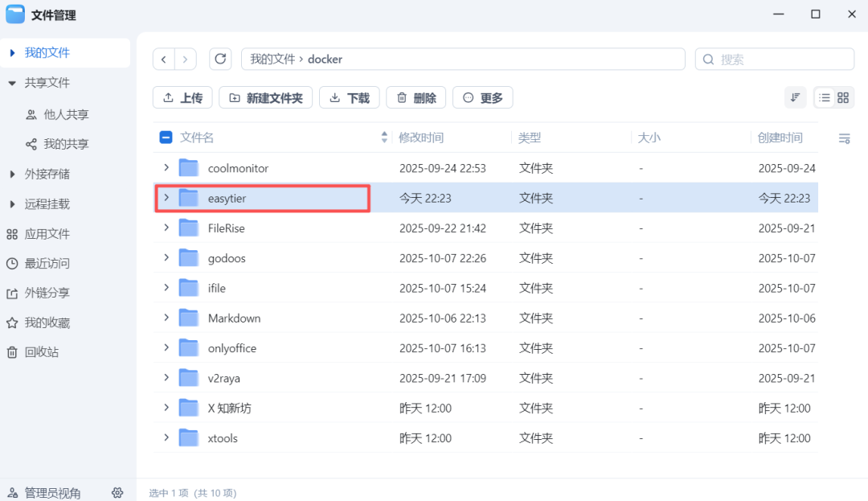The height and width of the screenshot is (501, 868).
Task: Open the 回收站 (recycle bin) section
Action: point(41,351)
